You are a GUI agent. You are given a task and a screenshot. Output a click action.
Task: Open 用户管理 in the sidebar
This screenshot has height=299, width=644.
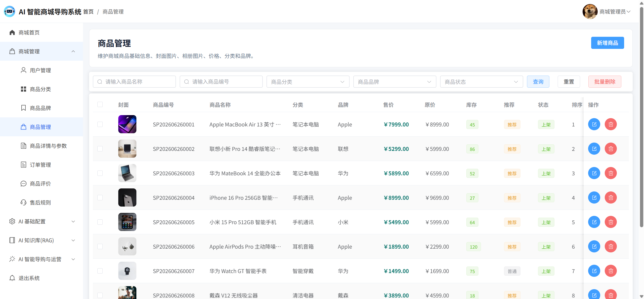(x=42, y=70)
